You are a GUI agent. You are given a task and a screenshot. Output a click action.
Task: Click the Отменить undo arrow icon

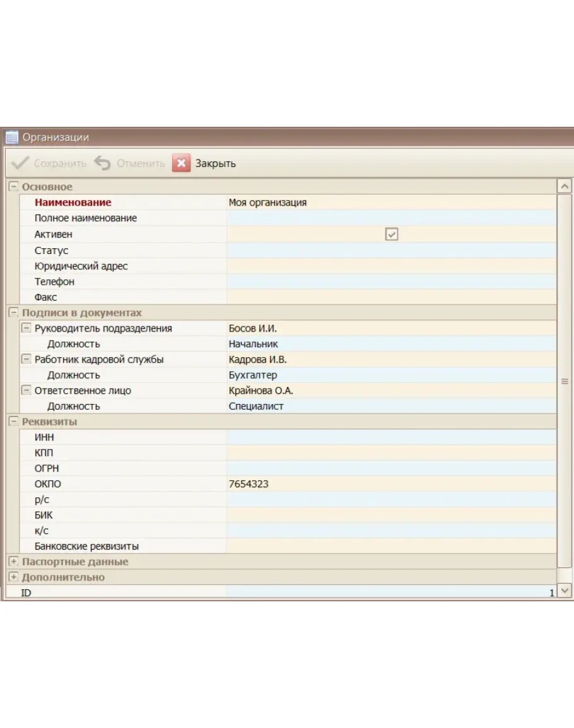coord(102,163)
